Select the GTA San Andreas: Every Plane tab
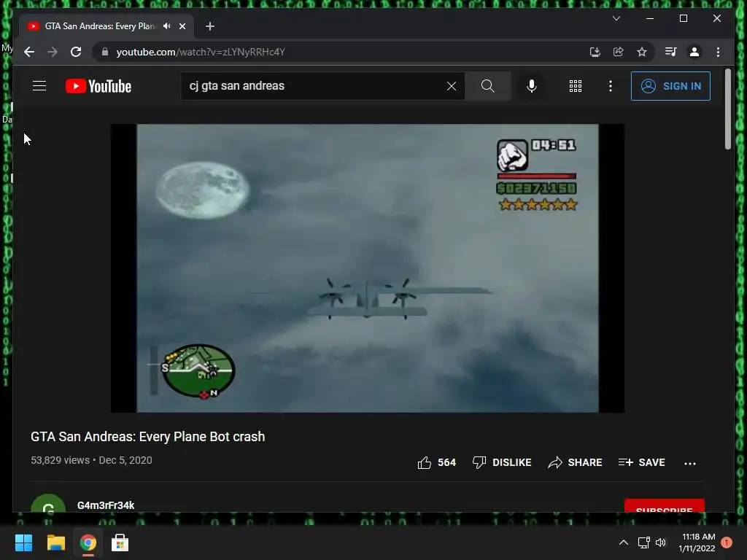The height and width of the screenshot is (560, 747). (x=100, y=26)
